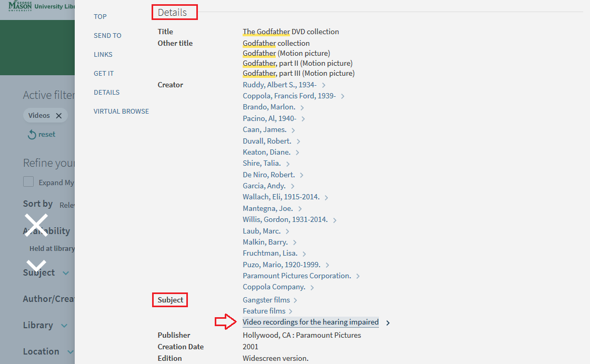Screen dimensions: 590x364
Task: Expand the Library filter section
Action: click(64, 326)
